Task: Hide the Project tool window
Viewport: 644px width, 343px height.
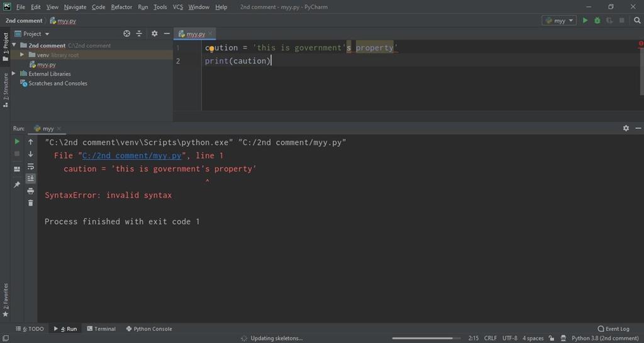Action: tap(167, 34)
